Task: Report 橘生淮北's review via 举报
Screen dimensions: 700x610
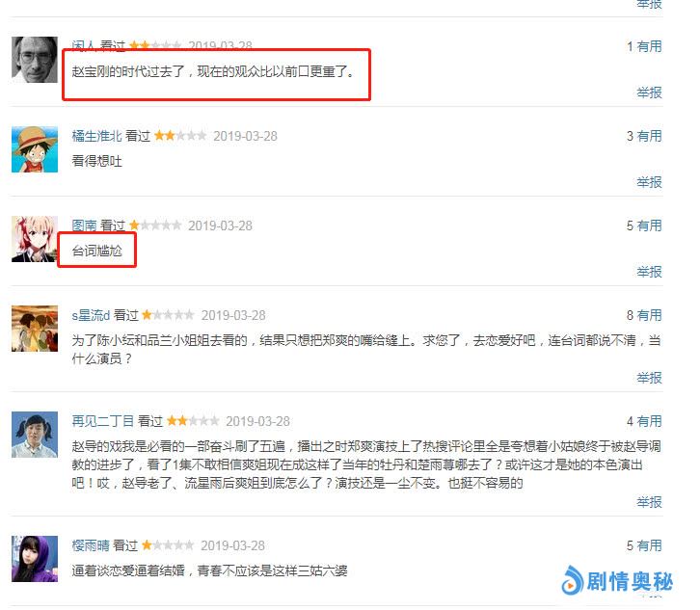Action: click(649, 182)
